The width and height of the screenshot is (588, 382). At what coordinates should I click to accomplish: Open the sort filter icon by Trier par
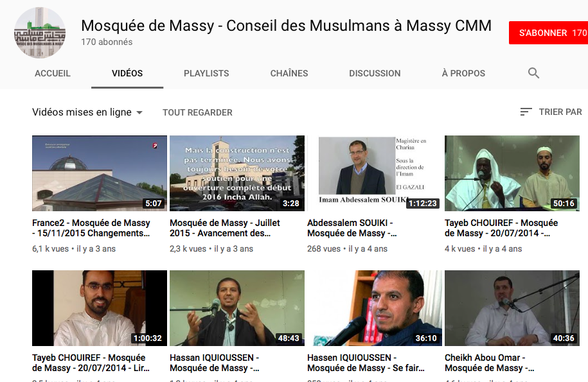click(x=526, y=112)
